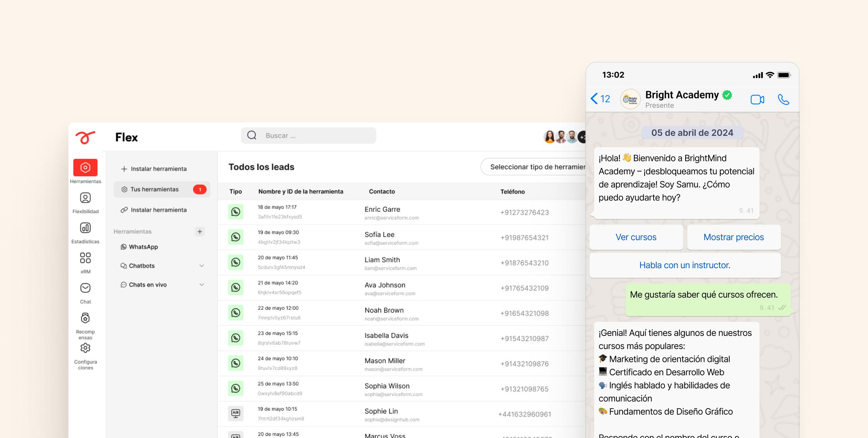Viewport: 868px width, 438px height.
Task: Open the Bright Academy profile picture
Action: [630, 99]
